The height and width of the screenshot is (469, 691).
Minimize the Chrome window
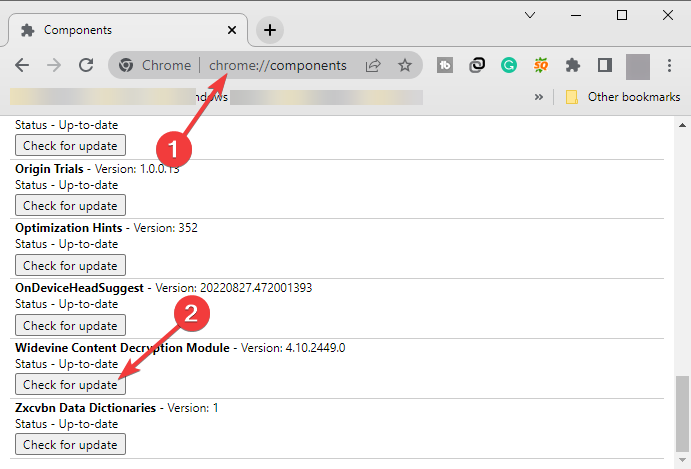[x=576, y=15]
